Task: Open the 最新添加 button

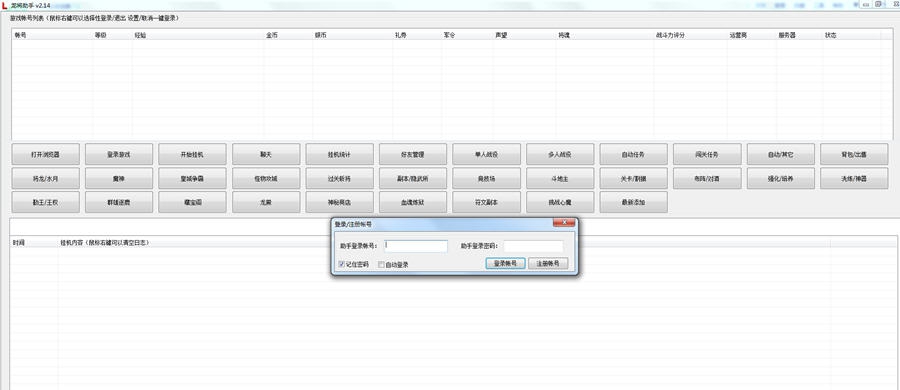Action: (634, 202)
